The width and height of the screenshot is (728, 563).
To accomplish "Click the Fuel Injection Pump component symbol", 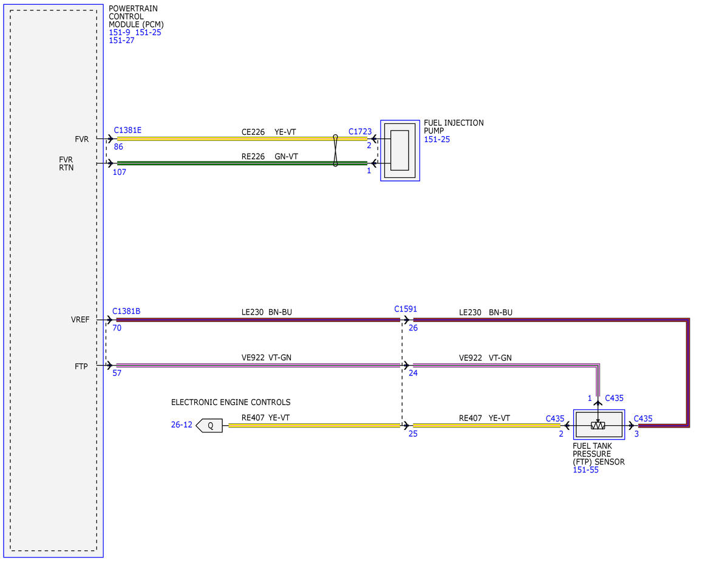I will [x=400, y=151].
